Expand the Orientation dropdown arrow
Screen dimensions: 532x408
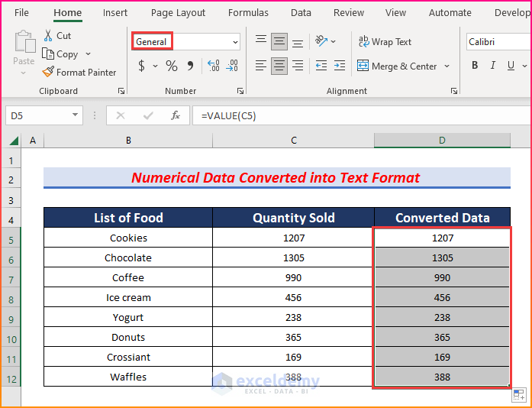pyautogui.click(x=333, y=41)
